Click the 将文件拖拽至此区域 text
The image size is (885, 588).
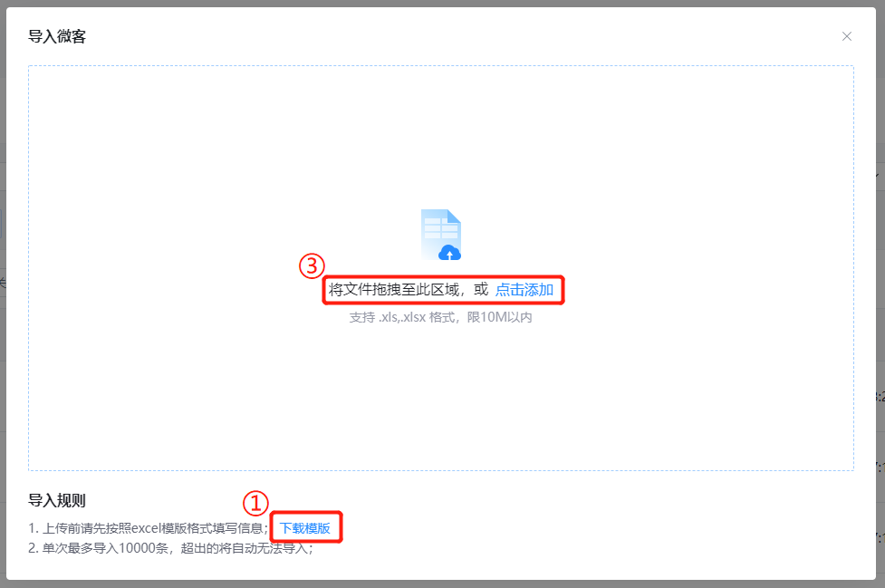coord(394,290)
